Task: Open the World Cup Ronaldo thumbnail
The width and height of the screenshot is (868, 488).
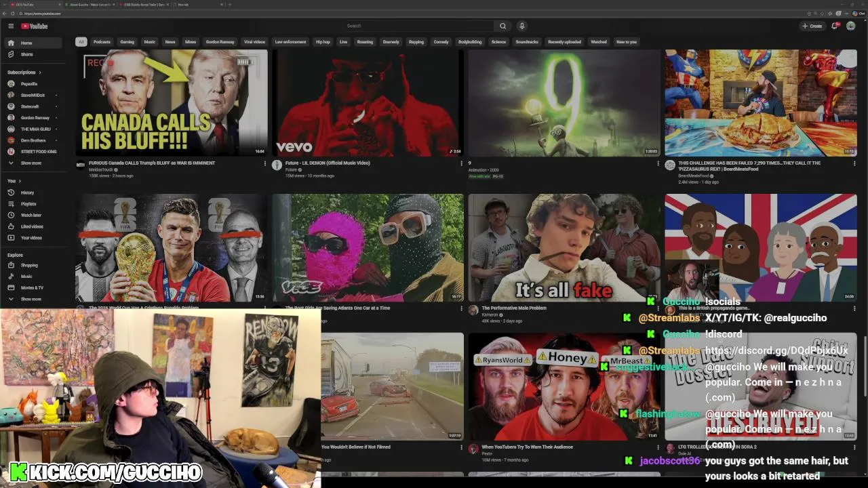Action: 172,247
